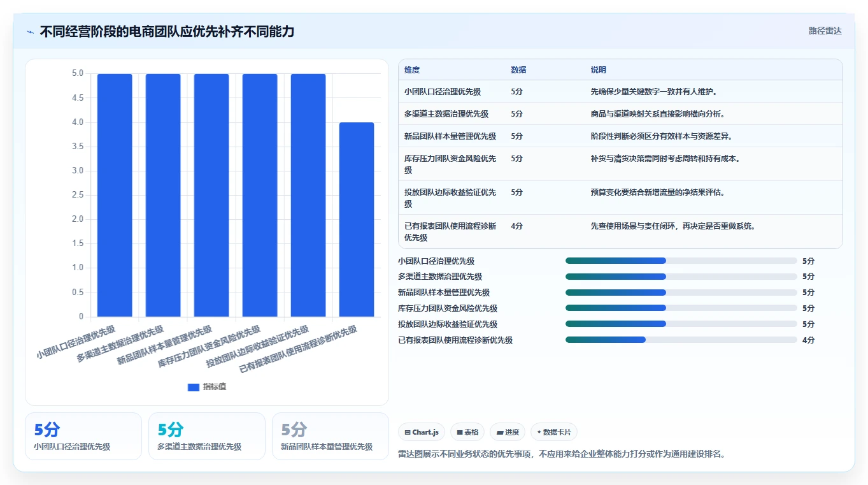This screenshot has height=485, width=868.
Task: Click progress label 已有报表团队使用流程诊断优先级
Action: (455, 340)
